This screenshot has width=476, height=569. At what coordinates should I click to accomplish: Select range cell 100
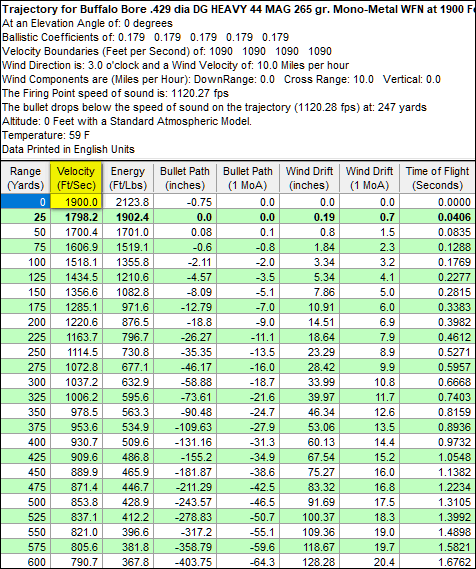[25, 262]
